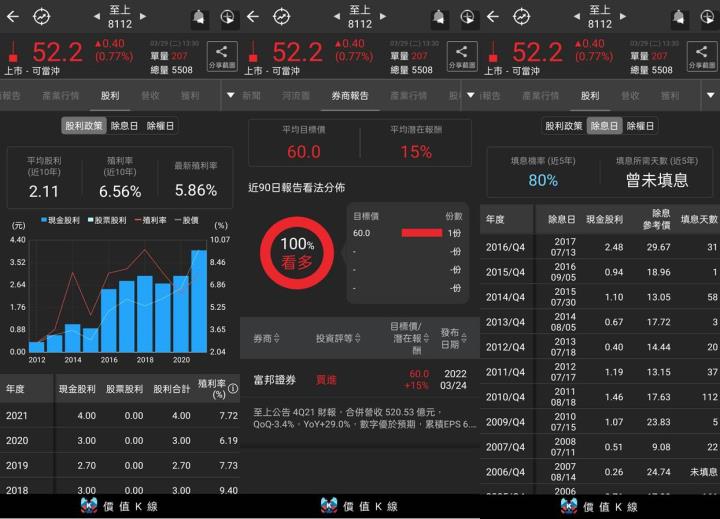The width and height of the screenshot is (720, 519).
Task: Open 營收 tab on dividend policy screen
Action: coord(150,96)
